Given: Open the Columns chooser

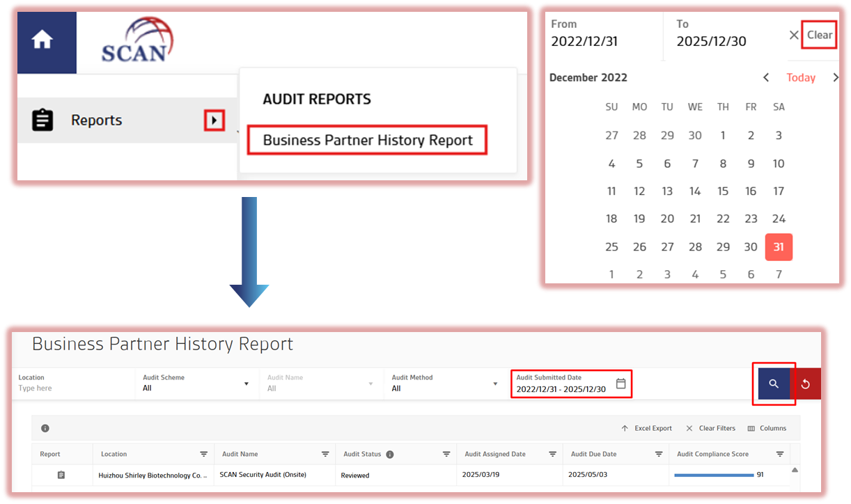Looking at the screenshot, I should click(767, 428).
